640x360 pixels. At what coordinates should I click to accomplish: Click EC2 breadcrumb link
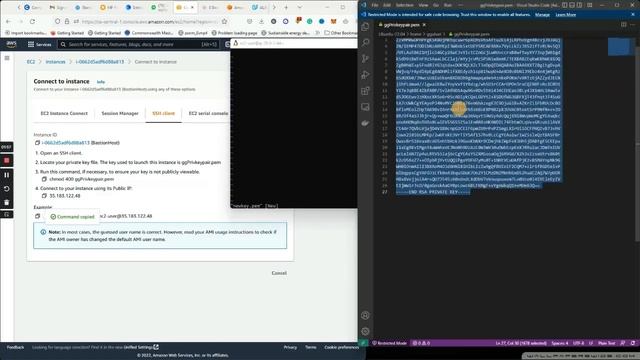click(x=31, y=62)
